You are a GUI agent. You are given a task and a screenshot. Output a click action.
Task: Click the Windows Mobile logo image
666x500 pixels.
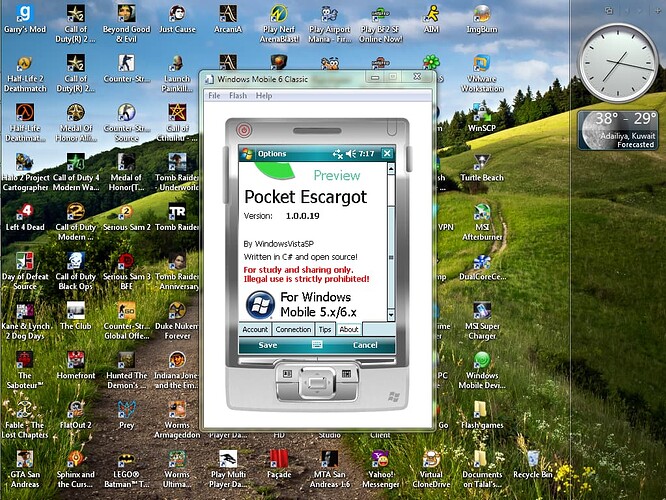pos(260,305)
